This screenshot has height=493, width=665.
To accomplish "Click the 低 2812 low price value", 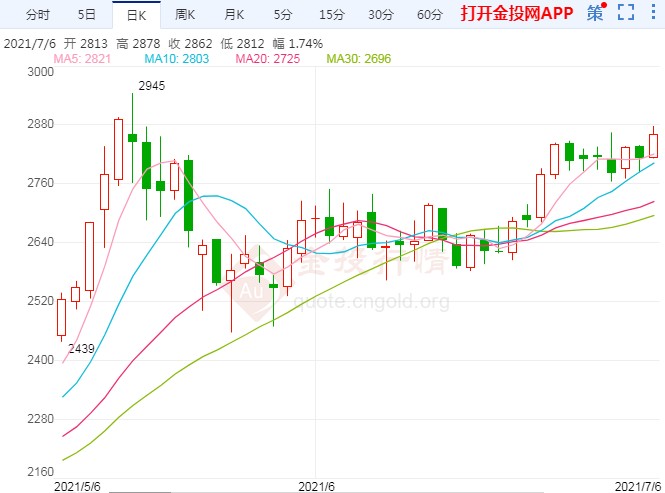I will tap(243, 44).
